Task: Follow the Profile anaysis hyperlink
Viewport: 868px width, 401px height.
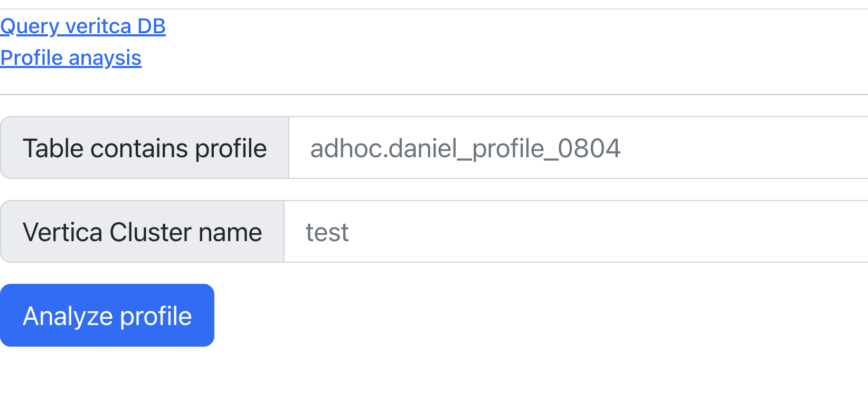Action: pos(71,58)
